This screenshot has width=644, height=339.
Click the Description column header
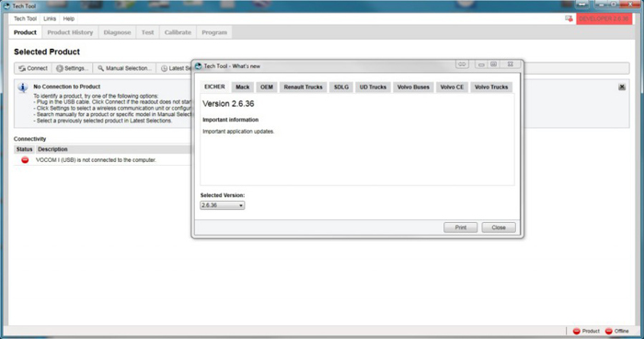(52, 149)
